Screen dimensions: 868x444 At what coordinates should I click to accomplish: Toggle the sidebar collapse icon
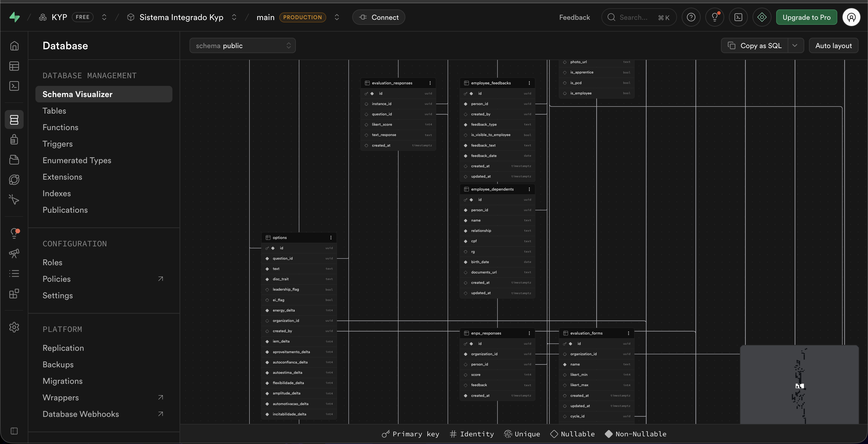coord(14,431)
